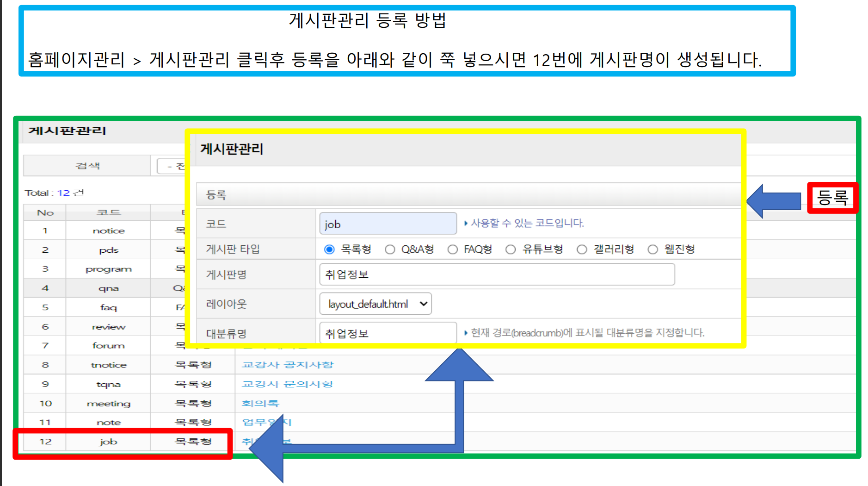Pick the 유튜브형 board type
This screenshot has height=486, width=868.
click(511, 249)
